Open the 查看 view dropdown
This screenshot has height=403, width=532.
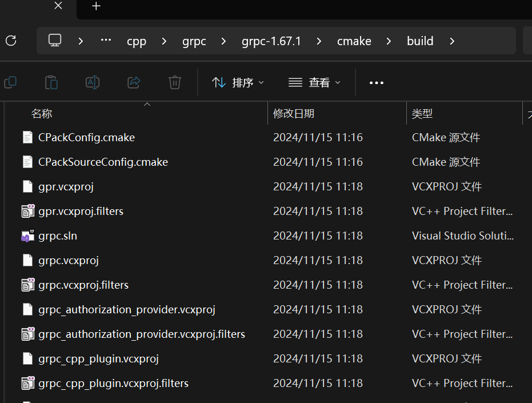coord(314,82)
